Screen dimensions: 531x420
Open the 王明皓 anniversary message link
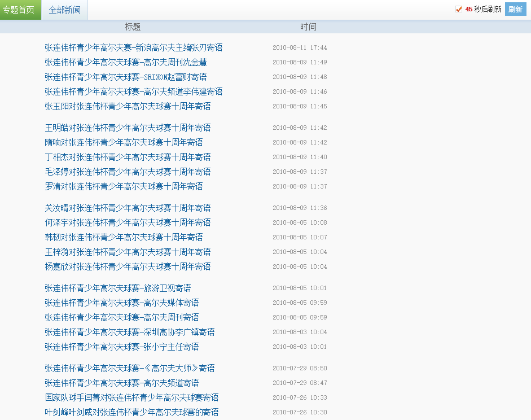pos(128,128)
